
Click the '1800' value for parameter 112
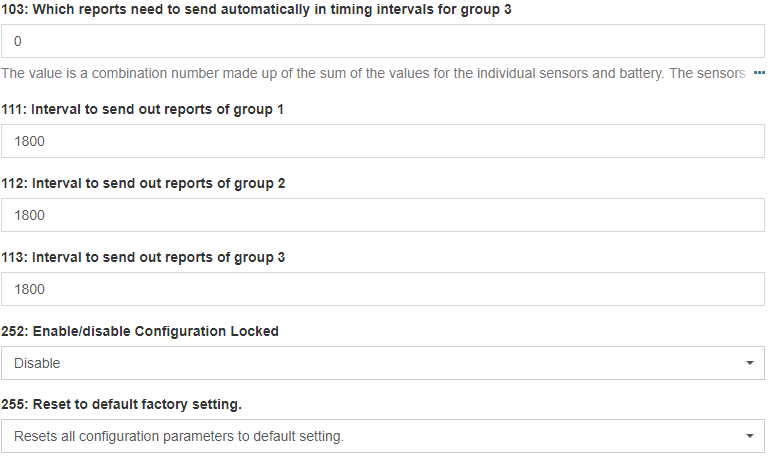point(30,215)
